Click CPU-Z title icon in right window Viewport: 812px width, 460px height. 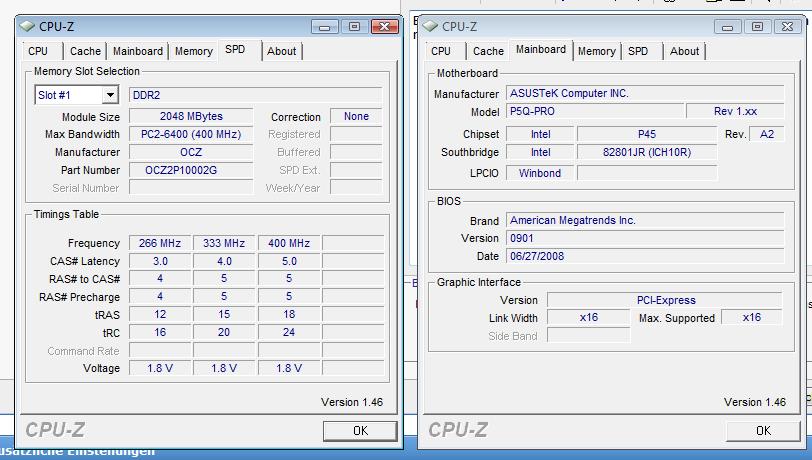click(430, 26)
